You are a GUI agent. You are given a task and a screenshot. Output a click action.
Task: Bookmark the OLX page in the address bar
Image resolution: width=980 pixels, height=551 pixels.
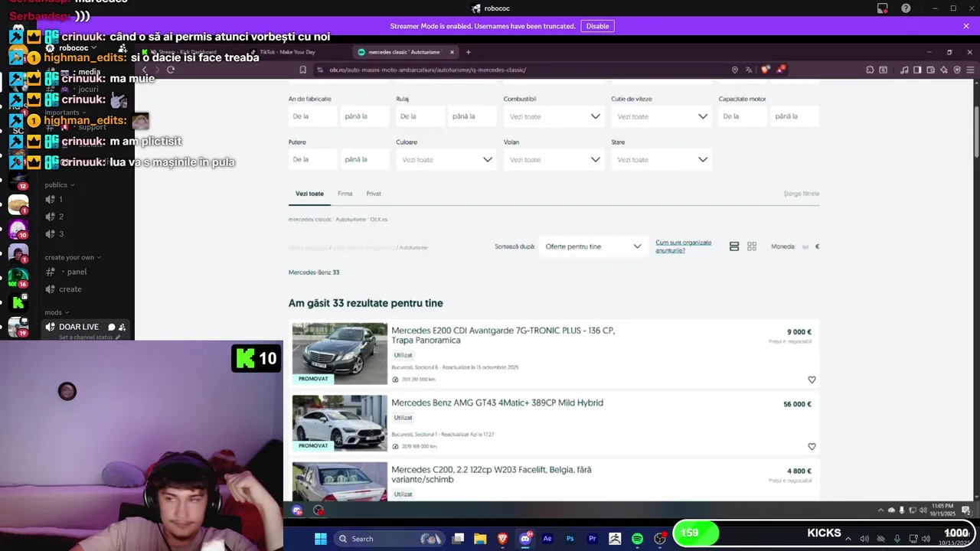[x=303, y=70]
